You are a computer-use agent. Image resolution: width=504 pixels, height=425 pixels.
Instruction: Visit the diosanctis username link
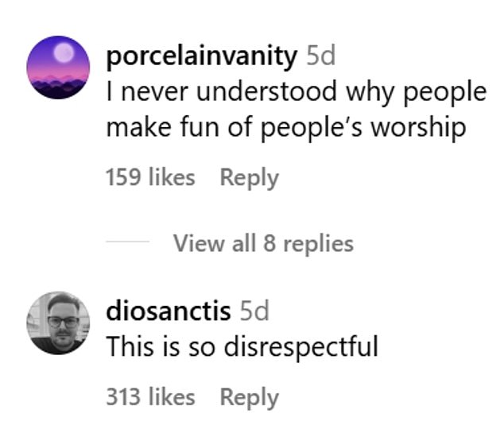[x=169, y=311]
